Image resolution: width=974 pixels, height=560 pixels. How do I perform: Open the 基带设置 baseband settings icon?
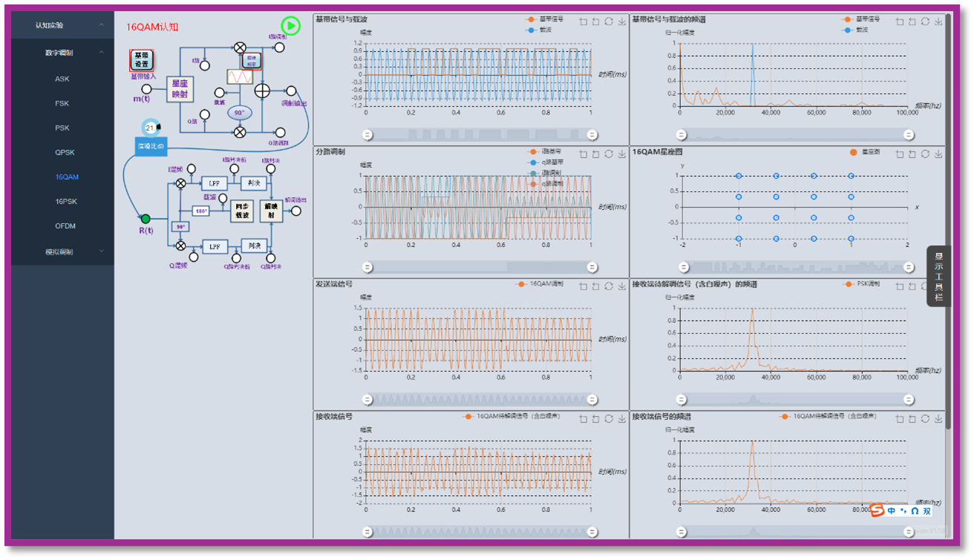[x=142, y=60]
